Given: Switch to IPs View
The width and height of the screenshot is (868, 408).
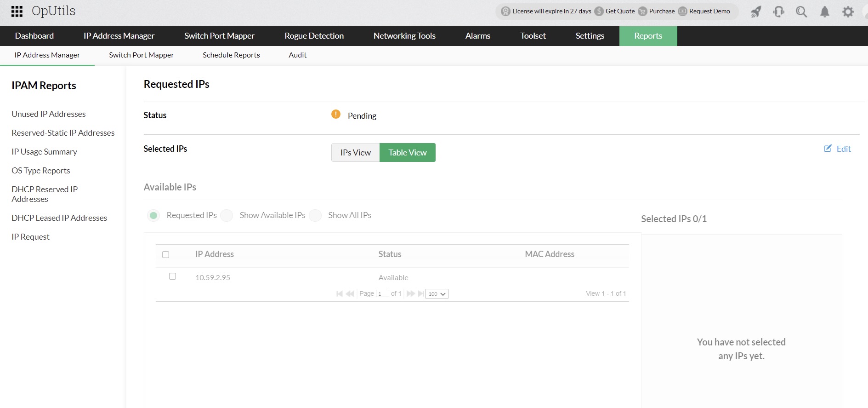Looking at the screenshot, I should pos(356,153).
